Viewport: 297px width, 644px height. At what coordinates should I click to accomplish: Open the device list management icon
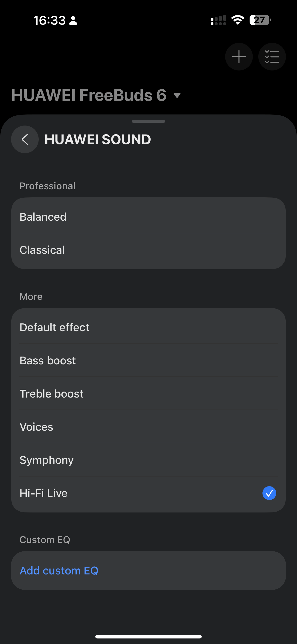click(x=272, y=57)
